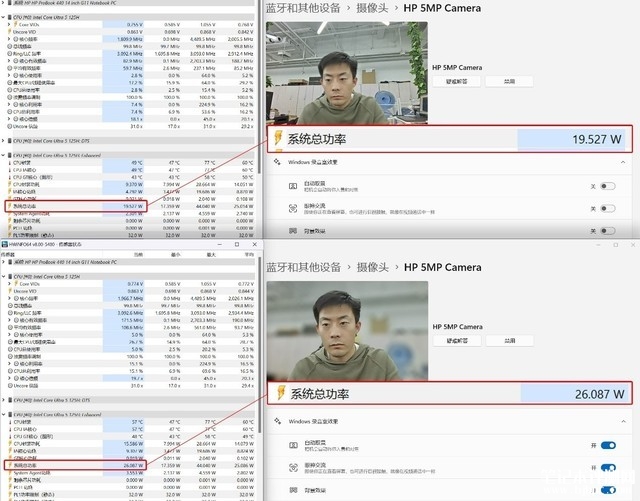The height and width of the screenshot is (501, 640).
Task: Click lightning icon of System Agent row at 3.553 W
Action: point(10,473)
